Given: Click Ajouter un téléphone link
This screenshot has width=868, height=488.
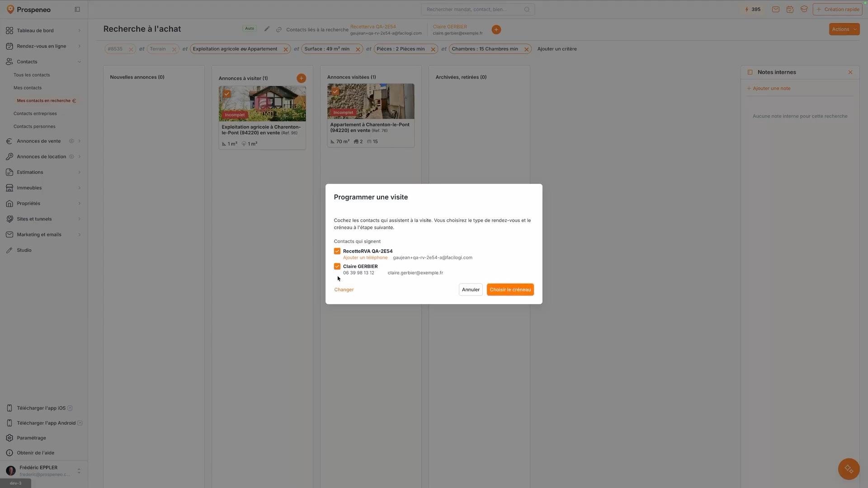Looking at the screenshot, I should (x=365, y=258).
